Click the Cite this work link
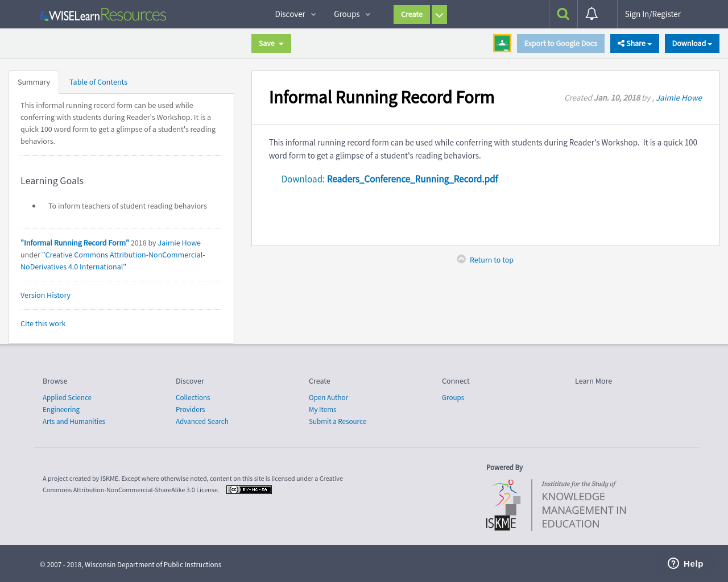The height and width of the screenshot is (582, 728). tap(43, 323)
